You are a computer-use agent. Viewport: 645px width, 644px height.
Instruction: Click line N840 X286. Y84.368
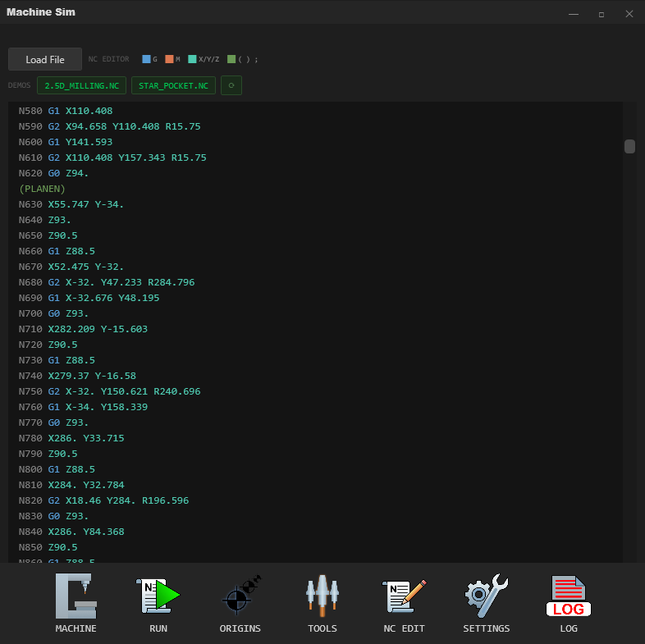click(x=71, y=532)
